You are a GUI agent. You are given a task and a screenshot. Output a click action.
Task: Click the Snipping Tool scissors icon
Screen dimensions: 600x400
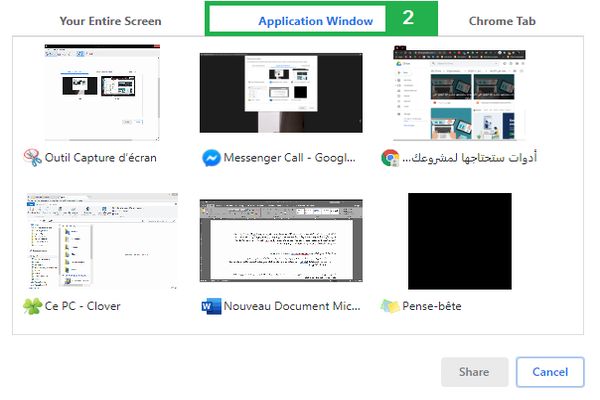[x=33, y=158]
